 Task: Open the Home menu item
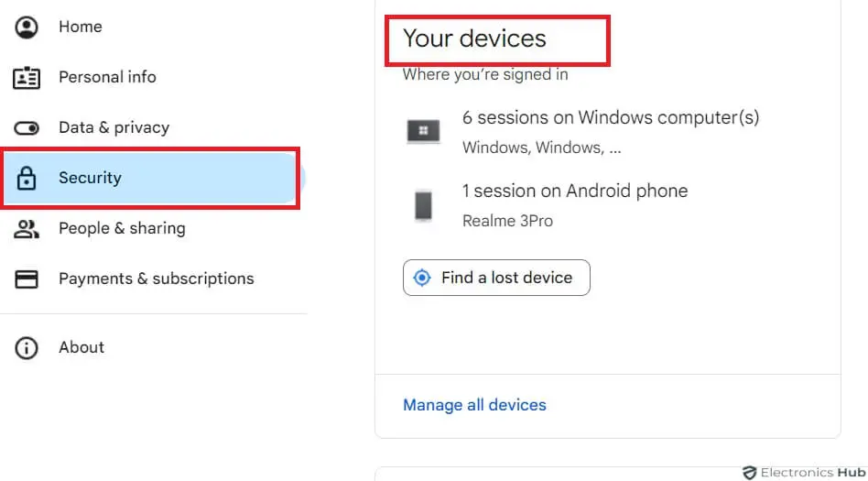pyautogui.click(x=81, y=27)
